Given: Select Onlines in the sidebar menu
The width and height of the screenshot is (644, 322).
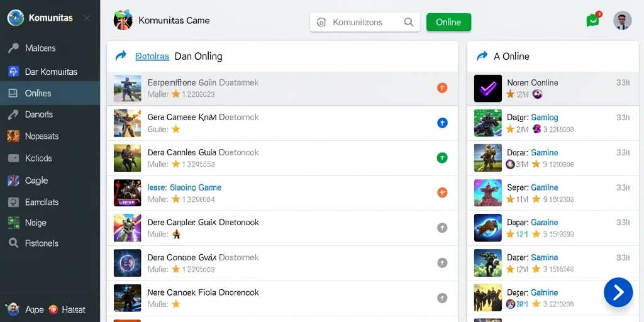Looking at the screenshot, I should click(50, 93).
